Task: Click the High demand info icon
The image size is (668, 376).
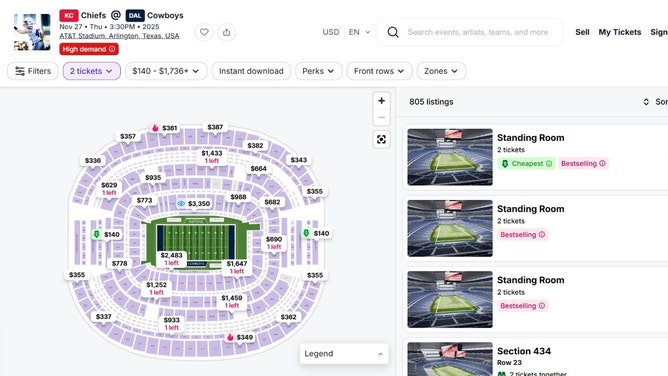Action: pos(112,49)
